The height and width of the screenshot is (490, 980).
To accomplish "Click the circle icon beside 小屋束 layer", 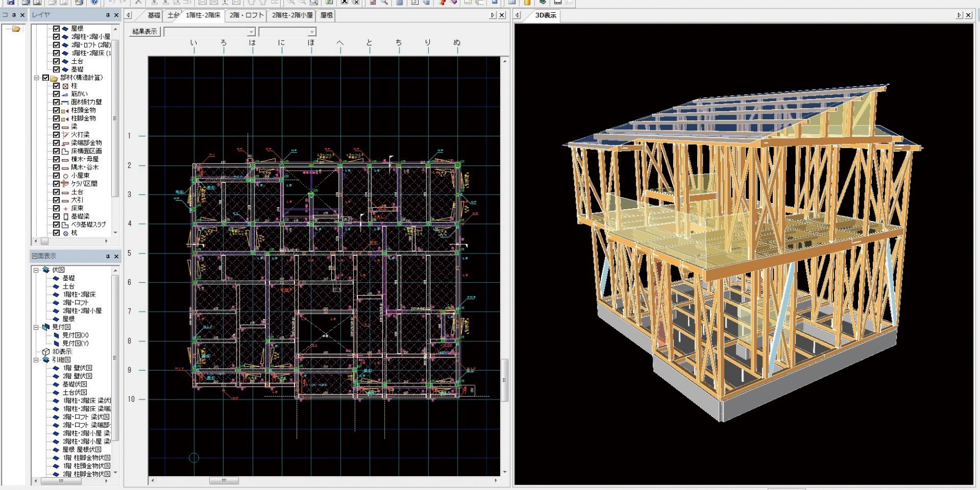I will click(66, 176).
